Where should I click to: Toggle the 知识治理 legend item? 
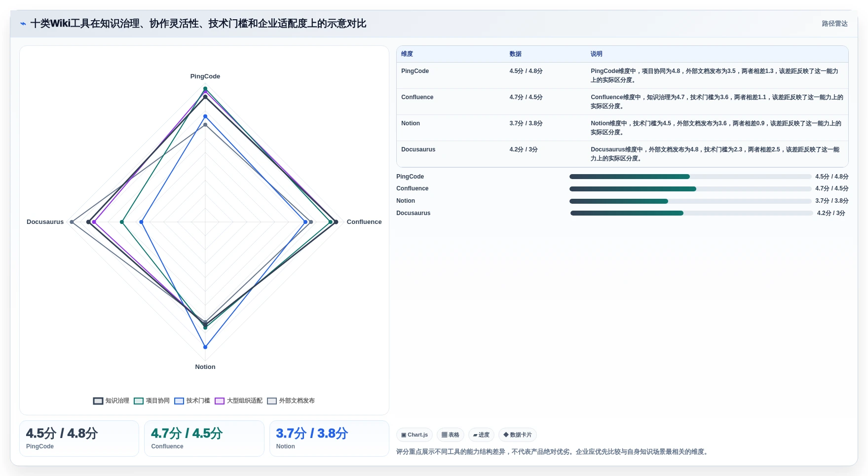111,401
